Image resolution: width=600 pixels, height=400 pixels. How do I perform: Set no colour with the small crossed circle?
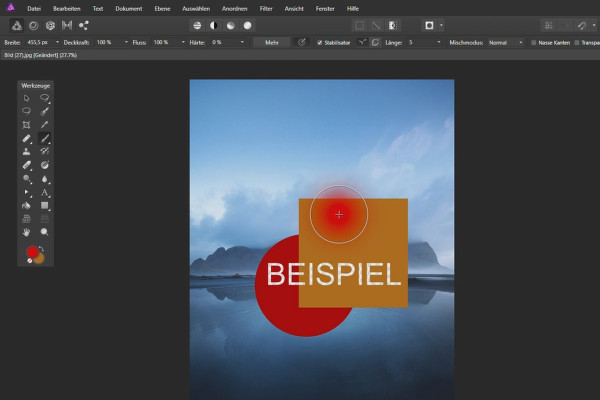[30, 261]
